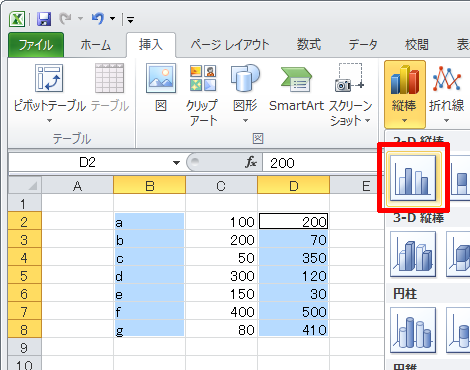Click cell D8 with value 410

293,329
